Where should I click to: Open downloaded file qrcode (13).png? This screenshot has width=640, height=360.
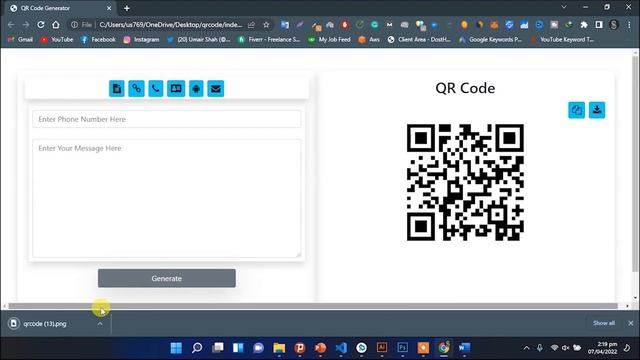point(45,324)
